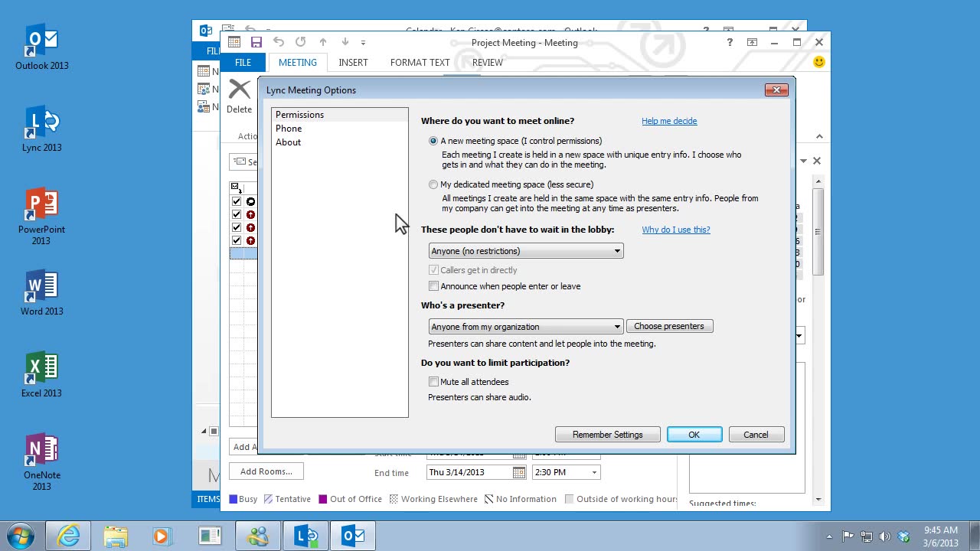
Task: Open Windows Media Player from taskbar
Action: (x=162, y=536)
